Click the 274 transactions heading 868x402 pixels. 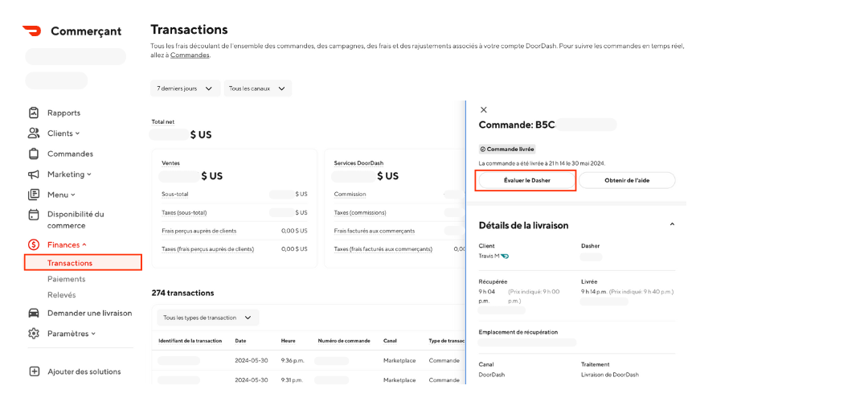pyautogui.click(x=182, y=293)
